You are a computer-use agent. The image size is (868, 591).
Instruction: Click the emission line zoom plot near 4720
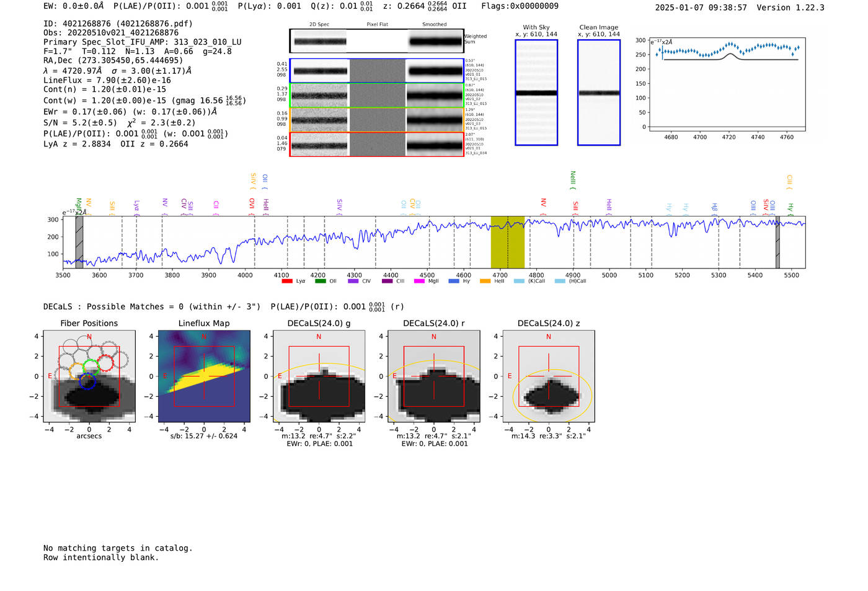tap(727, 84)
